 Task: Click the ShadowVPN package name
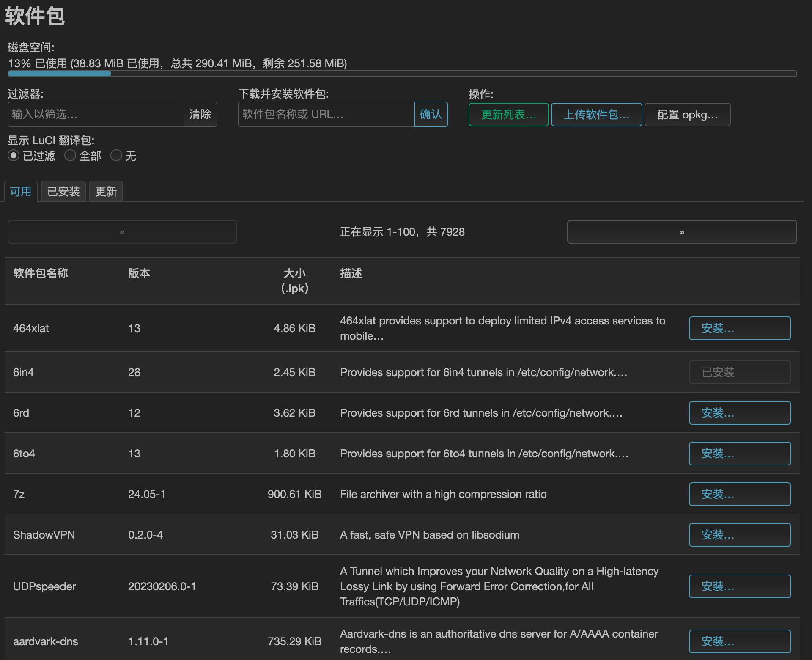pyautogui.click(x=44, y=535)
